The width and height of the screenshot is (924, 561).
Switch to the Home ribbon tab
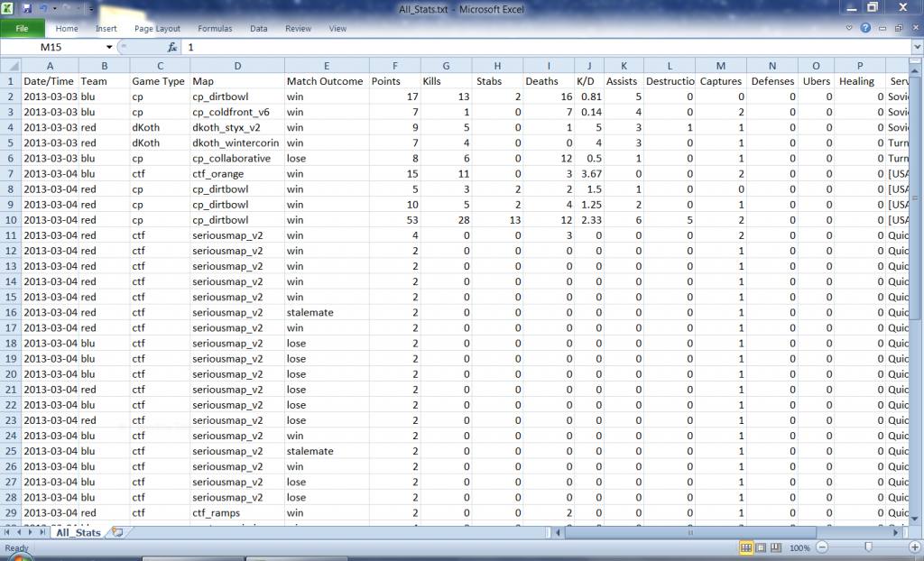(67, 28)
